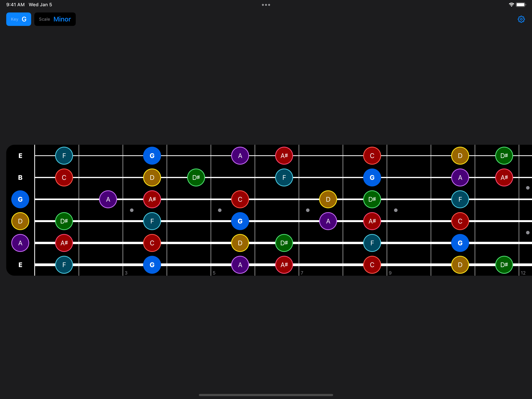The height and width of the screenshot is (399, 532).
Task: Tap the low E string label
Action: point(20,265)
